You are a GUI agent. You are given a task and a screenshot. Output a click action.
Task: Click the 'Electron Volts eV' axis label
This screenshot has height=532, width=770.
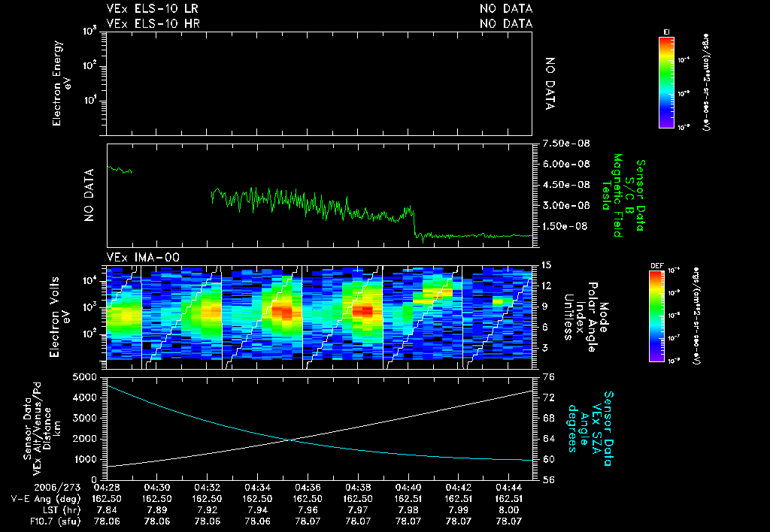coord(59,316)
